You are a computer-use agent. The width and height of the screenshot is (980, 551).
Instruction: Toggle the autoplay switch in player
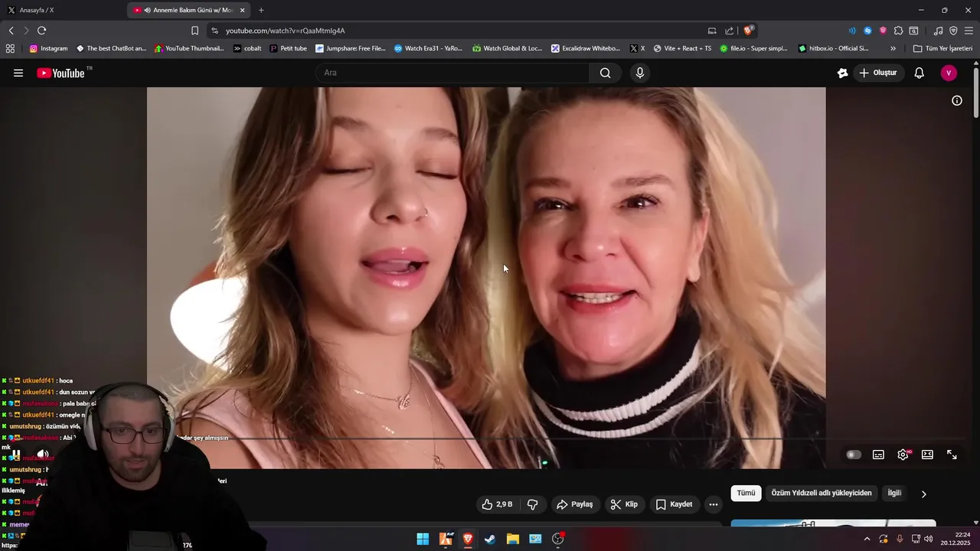(854, 455)
